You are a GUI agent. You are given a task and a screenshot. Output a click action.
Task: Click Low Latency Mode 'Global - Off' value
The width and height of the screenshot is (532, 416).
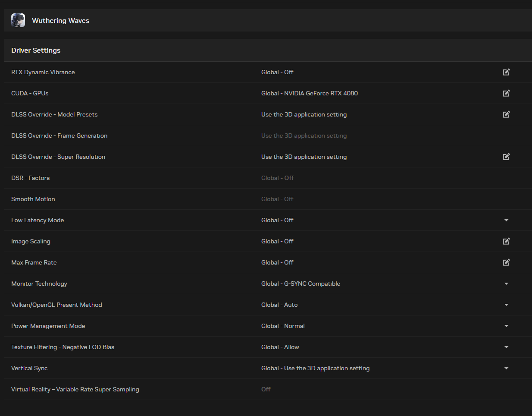click(x=277, y=220)
